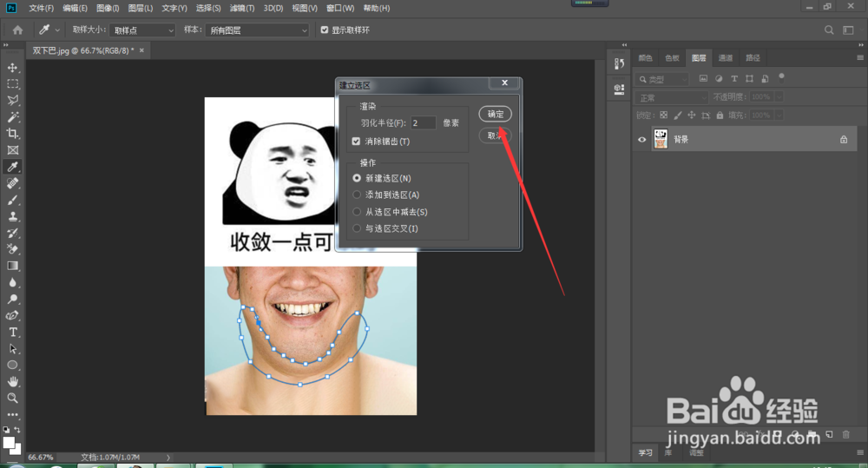This screenshot has height=468, width=868.
Task: Select the Move tool
Action: (x=13, y=68)
